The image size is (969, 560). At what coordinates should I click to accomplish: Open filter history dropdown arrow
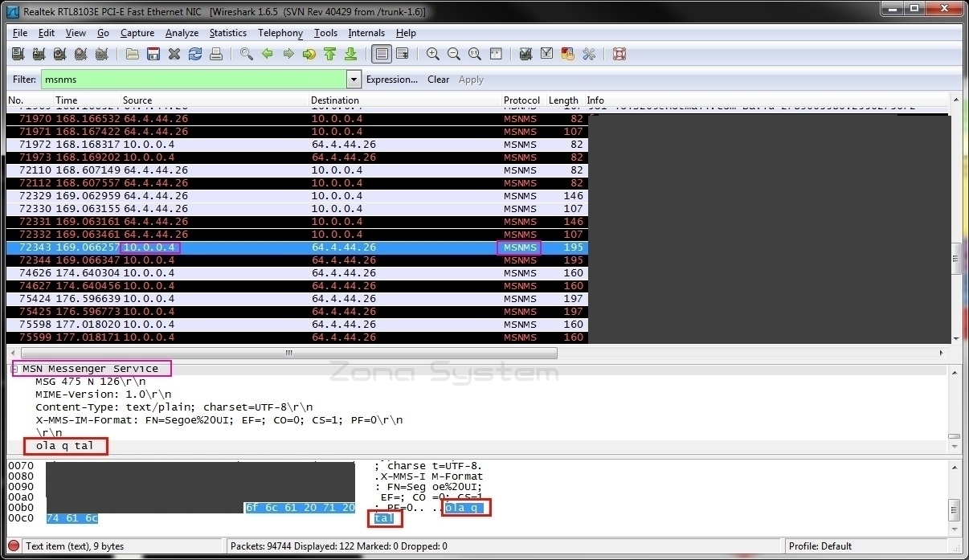coord(354,80)
